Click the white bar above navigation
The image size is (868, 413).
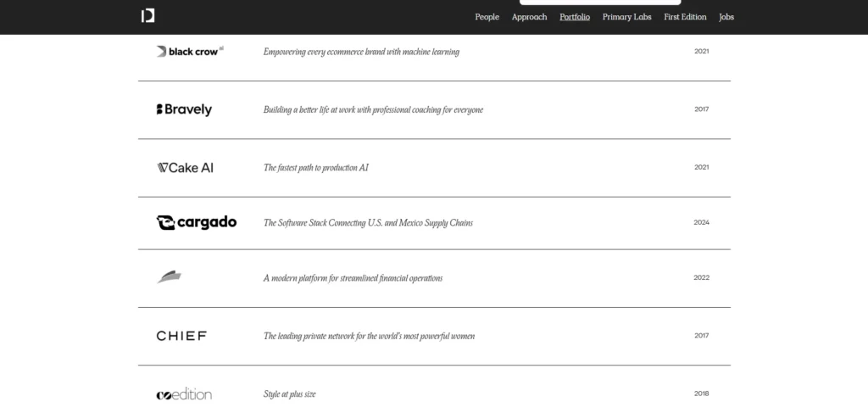600,3
